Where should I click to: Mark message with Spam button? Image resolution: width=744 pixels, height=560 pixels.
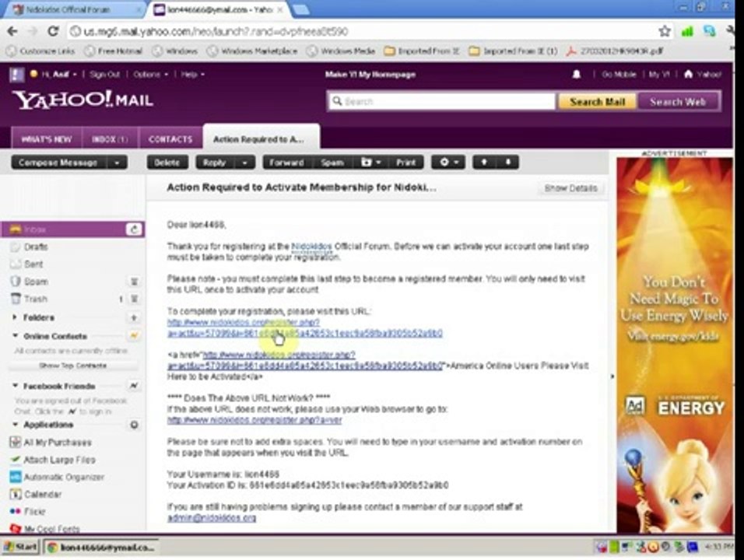tap(332, 163)
